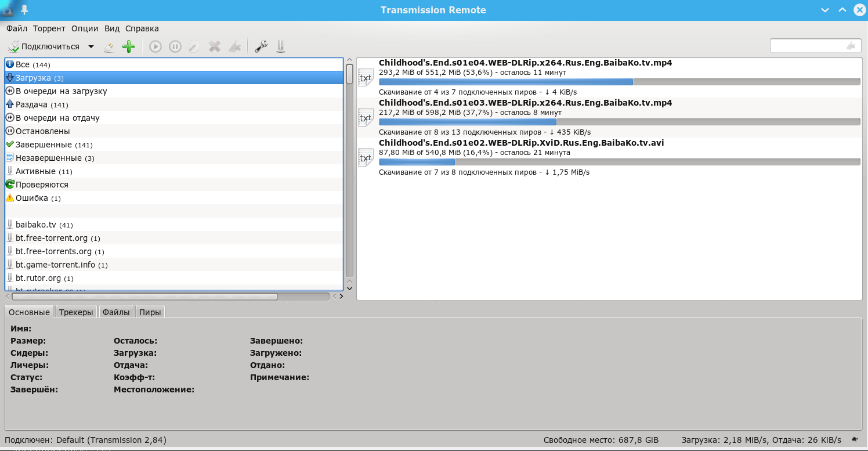Click the filter list horizontal scrollbar thumb

click(144, 296)
